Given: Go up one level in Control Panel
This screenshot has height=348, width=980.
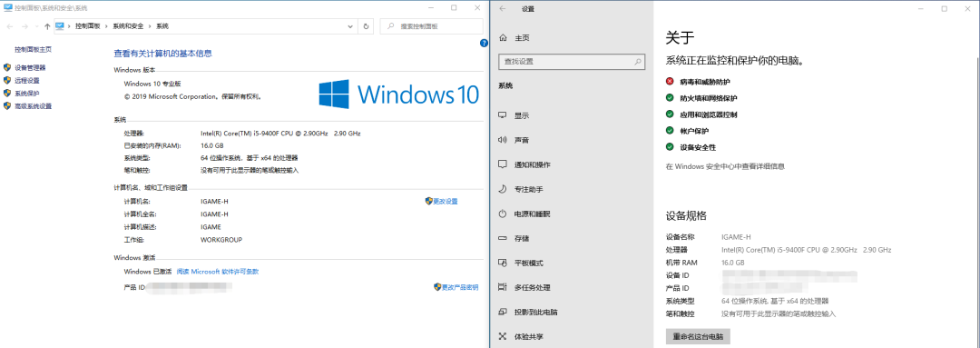Looking at the screenshot, I should [47, 26].
